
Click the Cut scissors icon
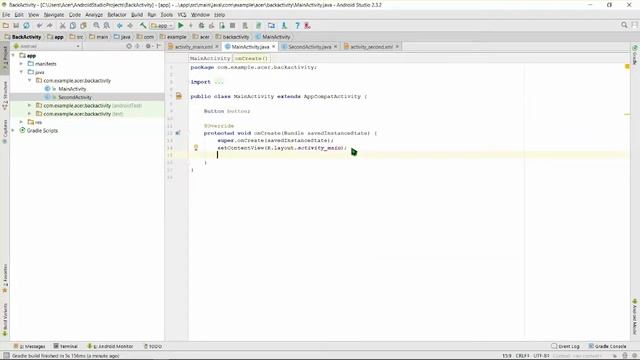[62, 26]
